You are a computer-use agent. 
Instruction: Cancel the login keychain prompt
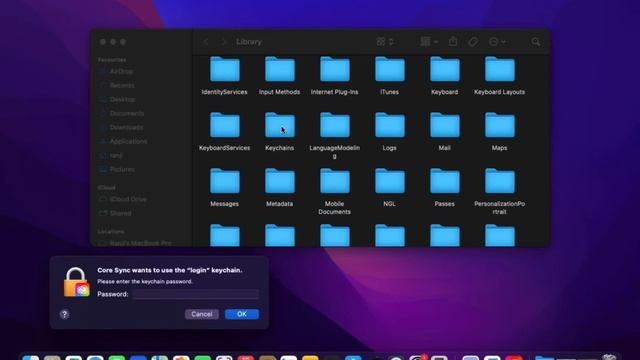(202, 314)
